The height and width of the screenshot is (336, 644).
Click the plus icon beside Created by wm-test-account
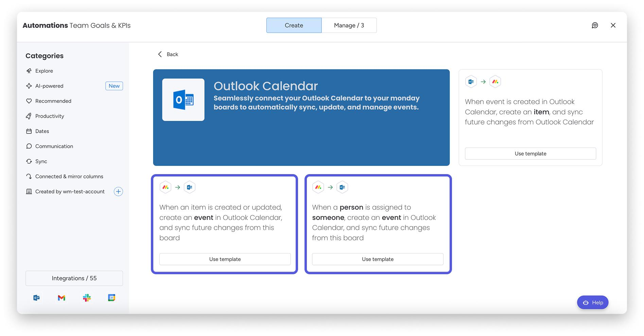pyautogui.click(x=118, y=191)
